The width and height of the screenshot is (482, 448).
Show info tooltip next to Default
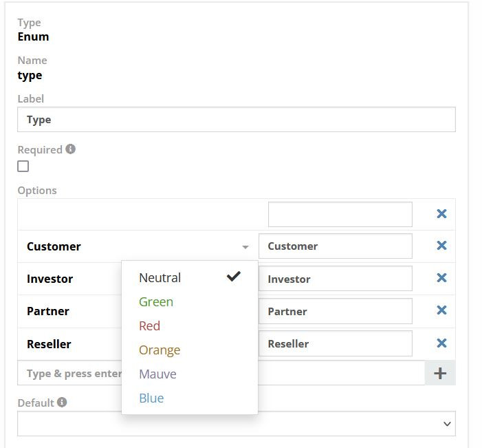(62, 402)
